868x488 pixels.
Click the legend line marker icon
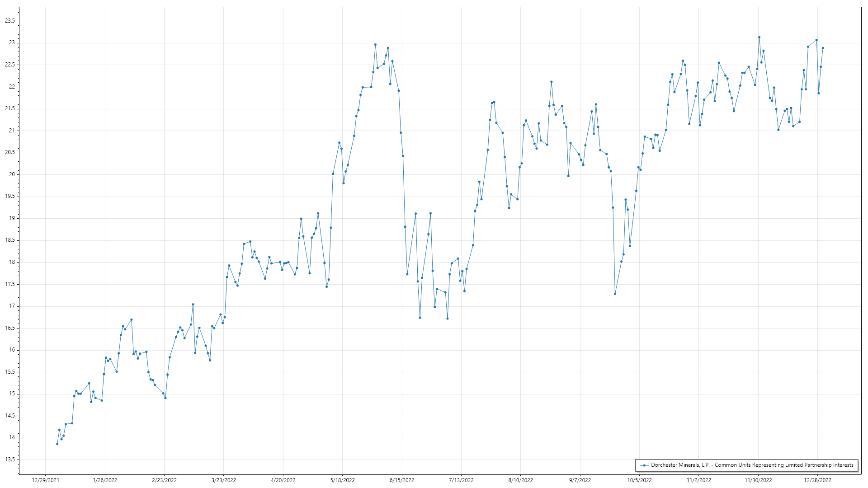click(643, 465)
